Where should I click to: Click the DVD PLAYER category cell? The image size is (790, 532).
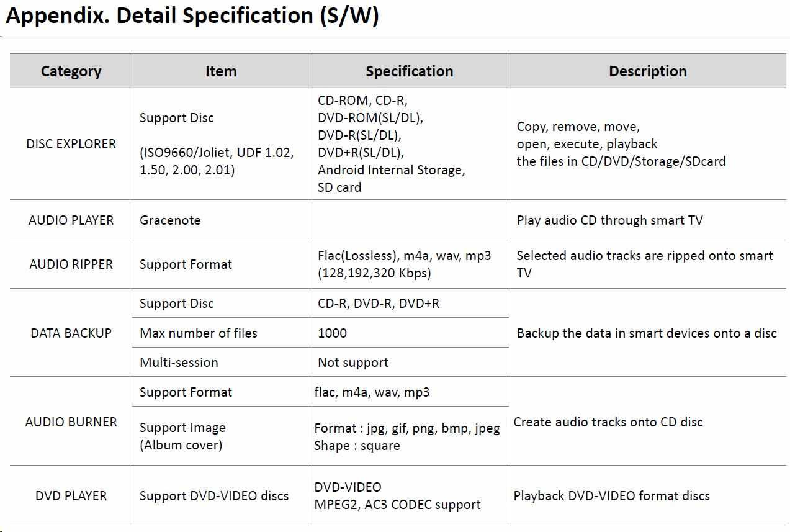click(71, 496)
